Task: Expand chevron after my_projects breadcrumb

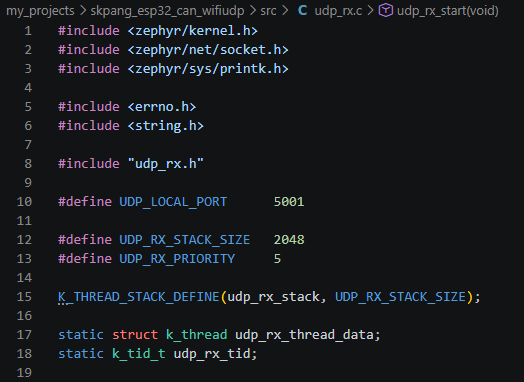Action: point(83,11)
